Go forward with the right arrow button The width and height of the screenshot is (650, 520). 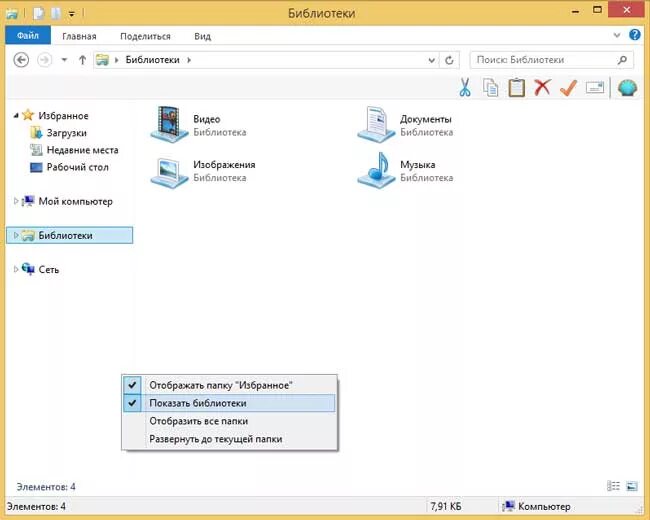tap(44, 60)
